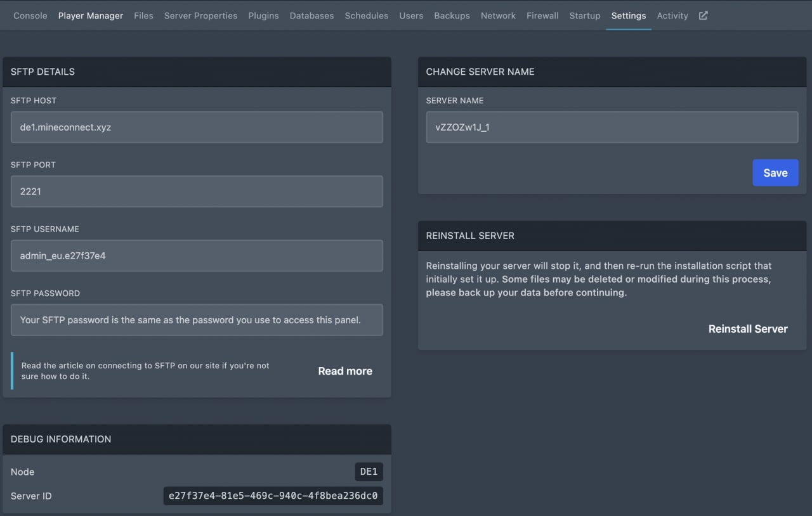
Task: Open Read more SFTP article link
Action: (345, 371)
